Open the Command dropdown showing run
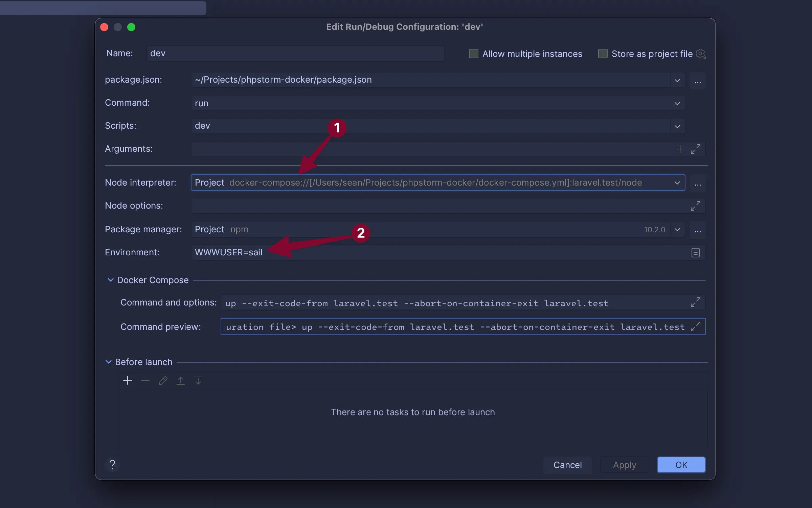Screen dimensions: 812x508 (x=677, y=103)
